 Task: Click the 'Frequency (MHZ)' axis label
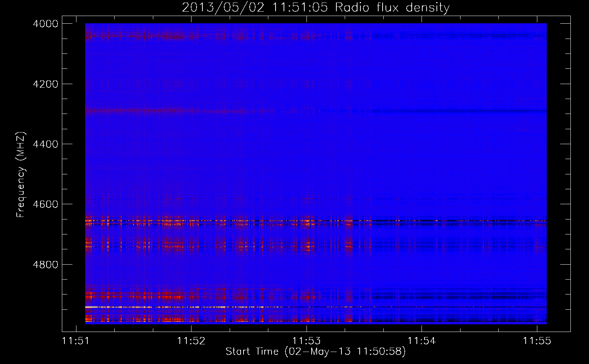[x=21, y=175]
